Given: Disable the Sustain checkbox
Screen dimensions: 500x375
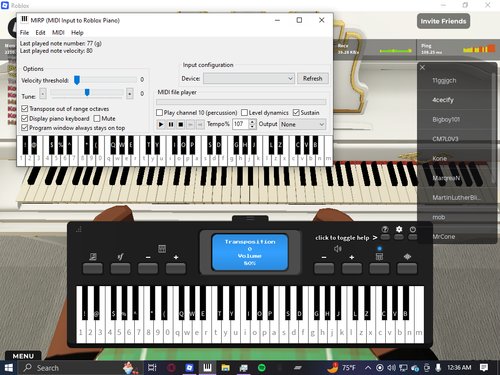Looking at the screenshot, I should (x=296, y=113).
